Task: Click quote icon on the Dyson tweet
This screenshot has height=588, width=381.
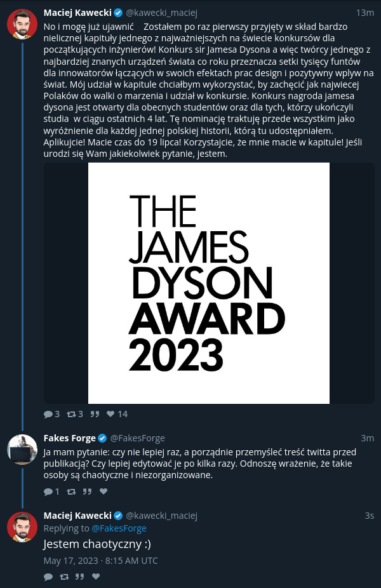Action: 95,414
